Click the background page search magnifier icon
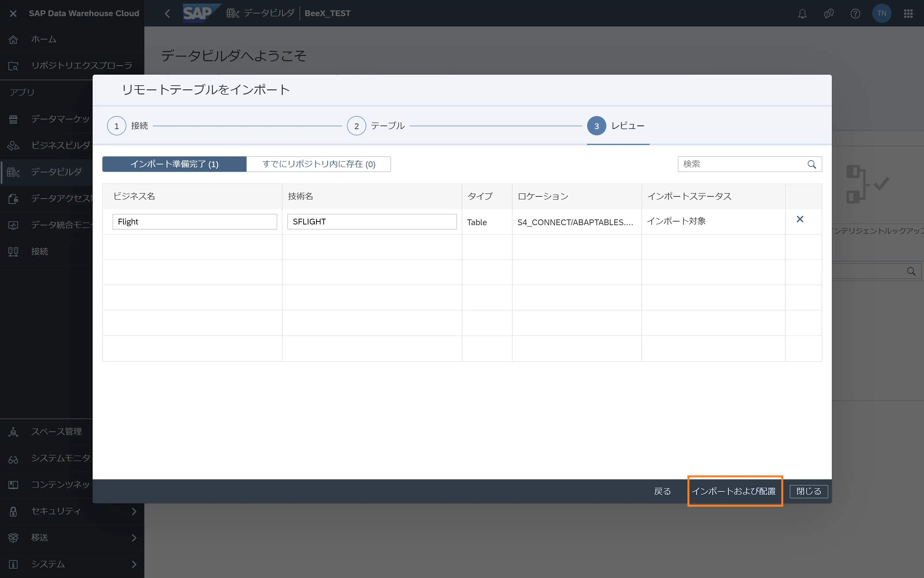 911,271
